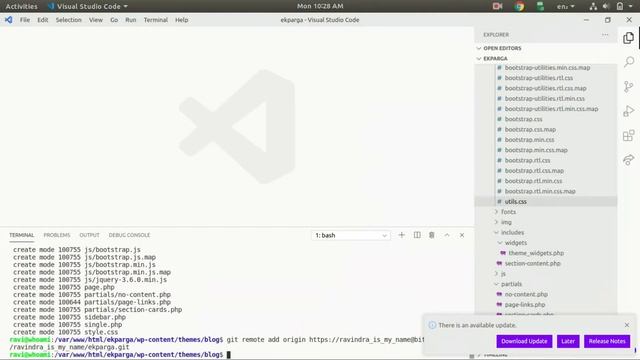Open Release Notes button

click(607, 341)
